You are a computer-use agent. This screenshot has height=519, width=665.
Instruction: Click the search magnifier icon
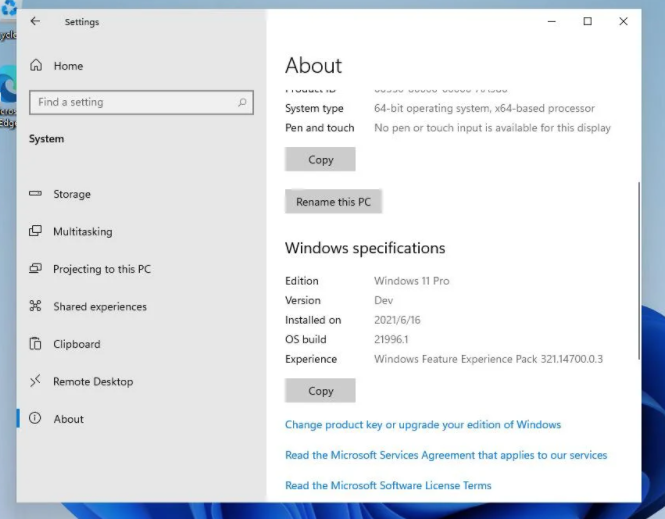tap(242, 102)
